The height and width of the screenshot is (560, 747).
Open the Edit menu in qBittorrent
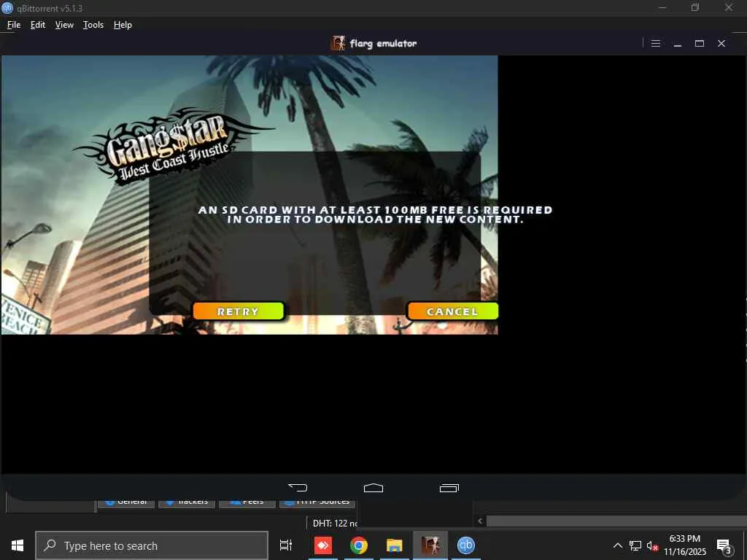tap(38, 25)
